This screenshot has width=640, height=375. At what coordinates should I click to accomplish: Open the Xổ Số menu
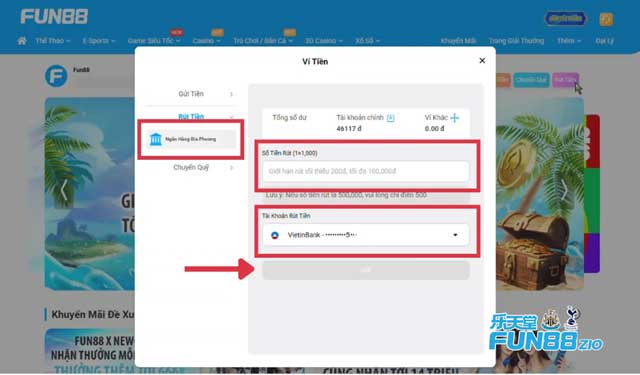pos(367,41)
